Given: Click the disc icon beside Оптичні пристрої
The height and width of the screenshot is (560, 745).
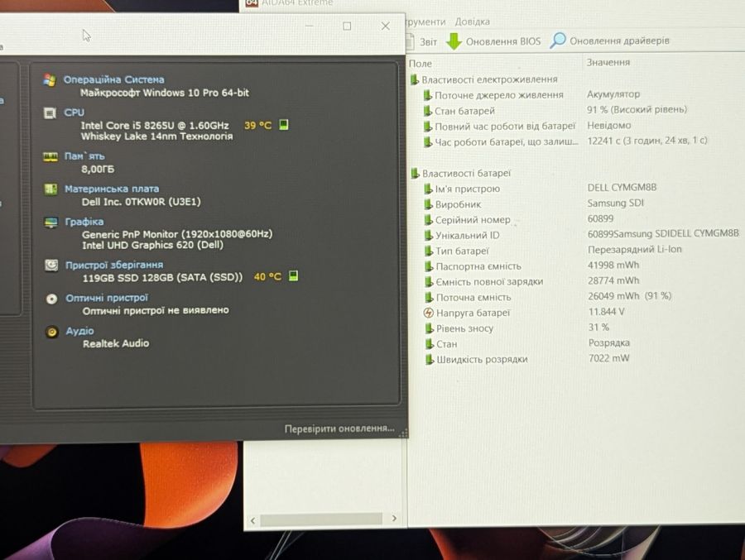Looking at the screenshot, I should coord(51,299).
